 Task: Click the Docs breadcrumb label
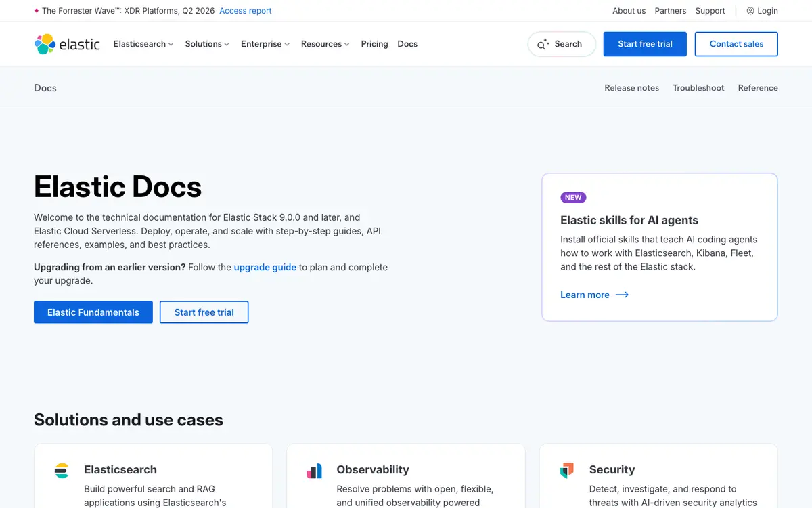click(x=45, y=88)
